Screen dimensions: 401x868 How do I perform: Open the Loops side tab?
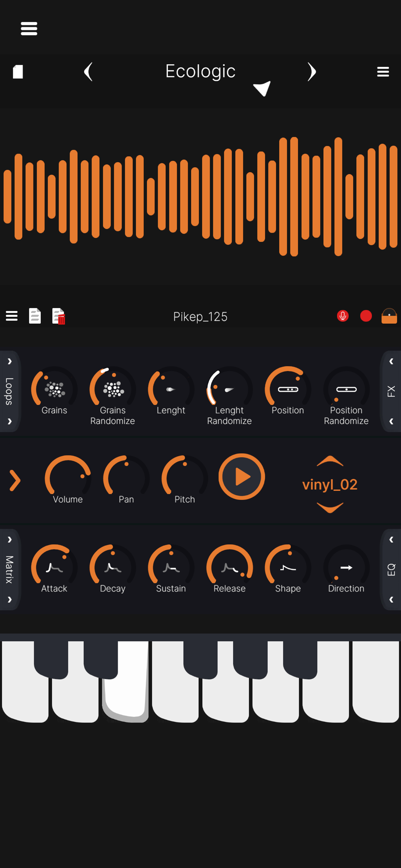pos(10,391)
